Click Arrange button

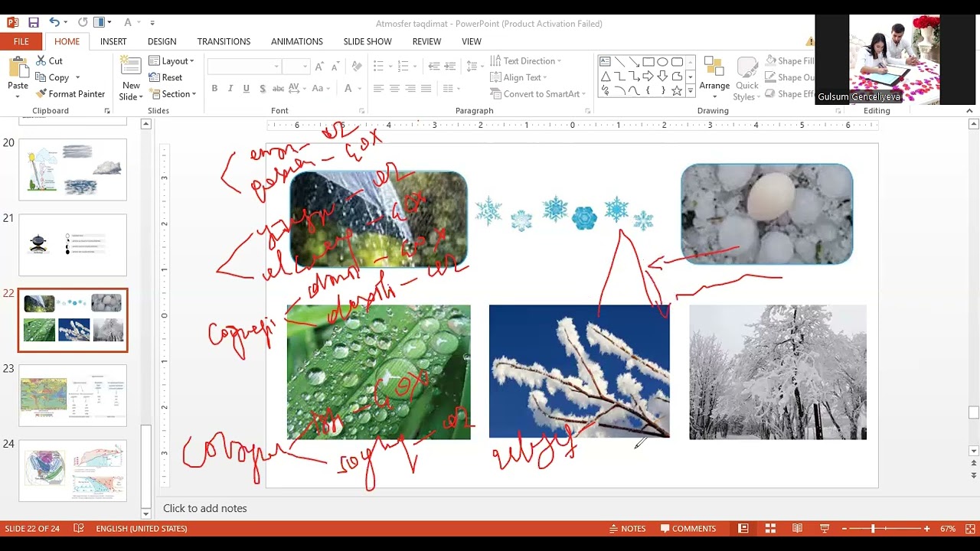[714, 77]
